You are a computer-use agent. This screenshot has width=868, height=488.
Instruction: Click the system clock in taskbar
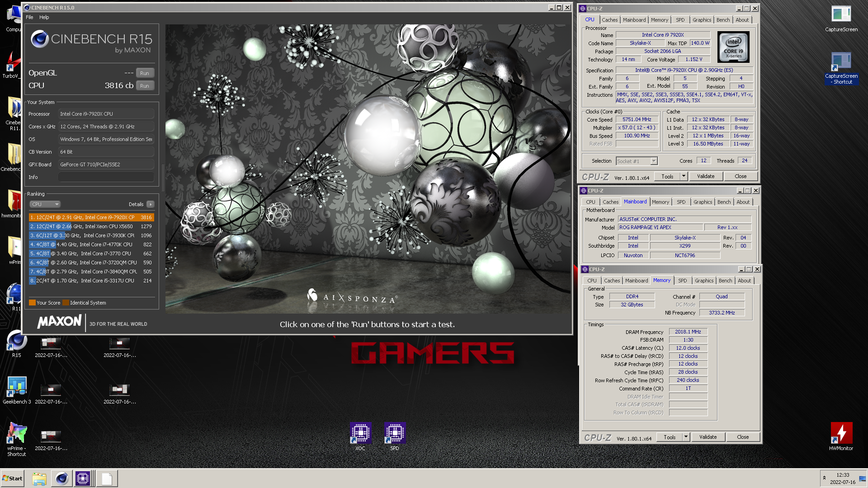pyautogui.click(x=843, y=479)
